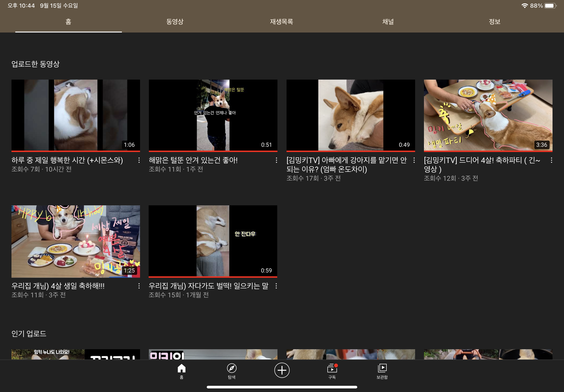Tap the 인기 업로드 section header
The width and height of the screenshot is (564, 392).
29,333
